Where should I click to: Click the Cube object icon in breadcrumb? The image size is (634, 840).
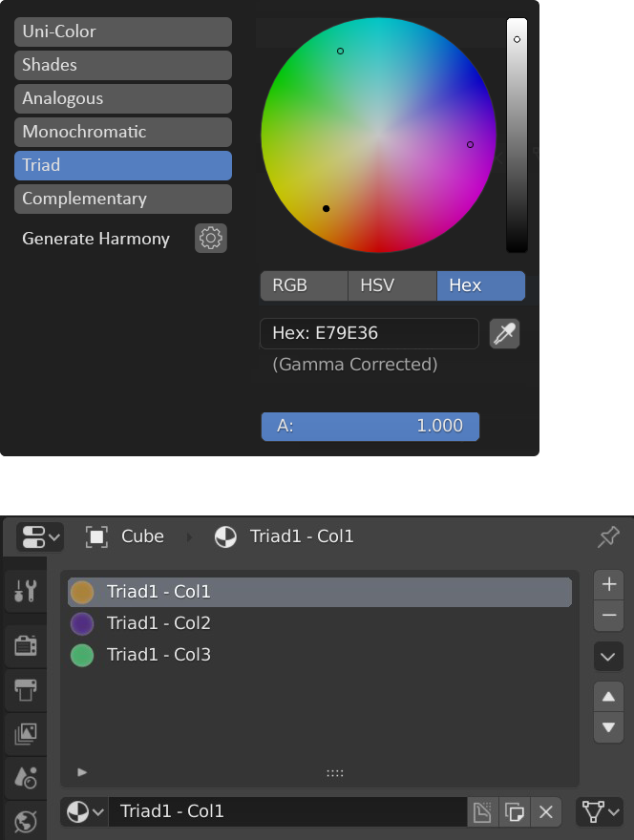click(97, 536)
